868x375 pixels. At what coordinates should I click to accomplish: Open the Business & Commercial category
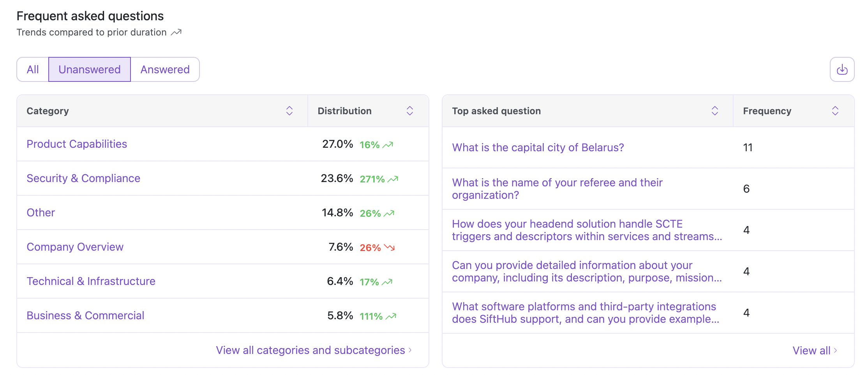[85, 316]
